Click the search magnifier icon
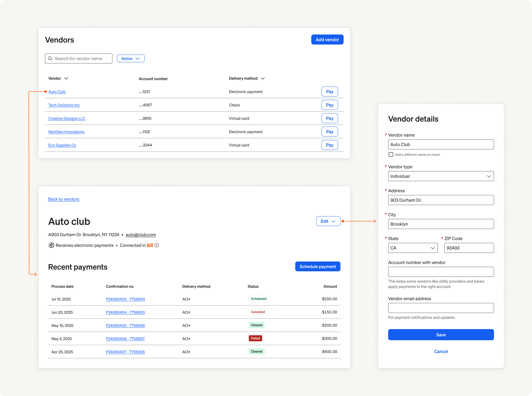532x396 pixels. coord(50,59)
